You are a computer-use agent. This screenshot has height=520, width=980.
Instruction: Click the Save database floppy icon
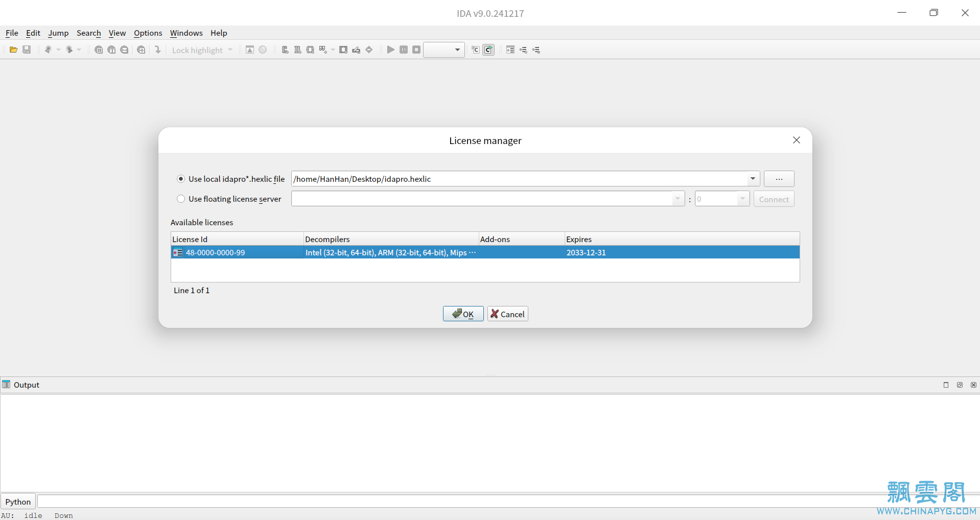click(27, 50)
